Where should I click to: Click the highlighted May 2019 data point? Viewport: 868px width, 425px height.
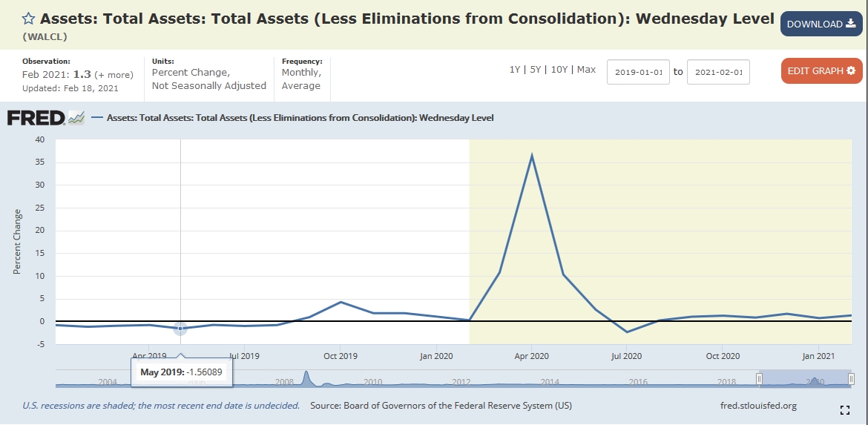click(x=180, y=328)
